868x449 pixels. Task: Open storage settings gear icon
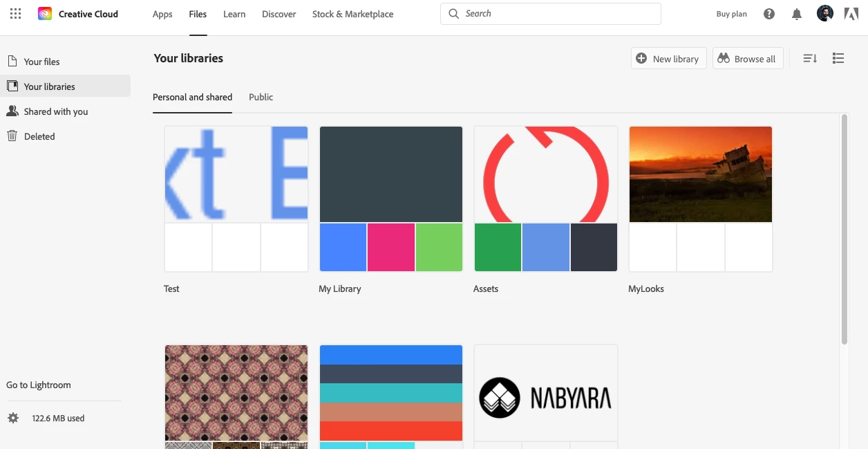(x=13, y=418)
